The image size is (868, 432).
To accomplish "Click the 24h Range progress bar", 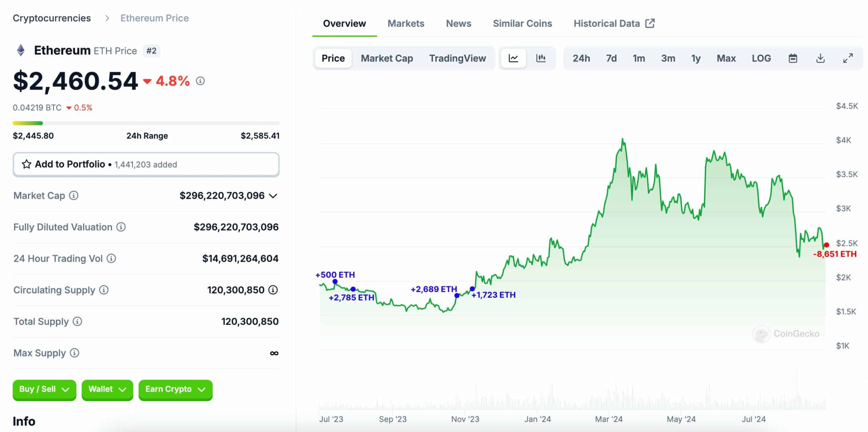I will 146,123.
